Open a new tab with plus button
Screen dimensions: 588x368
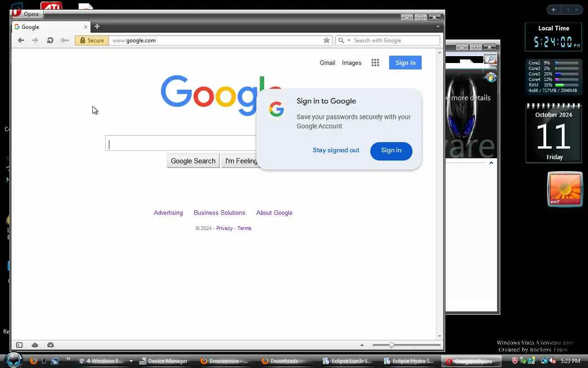point(97,27)
